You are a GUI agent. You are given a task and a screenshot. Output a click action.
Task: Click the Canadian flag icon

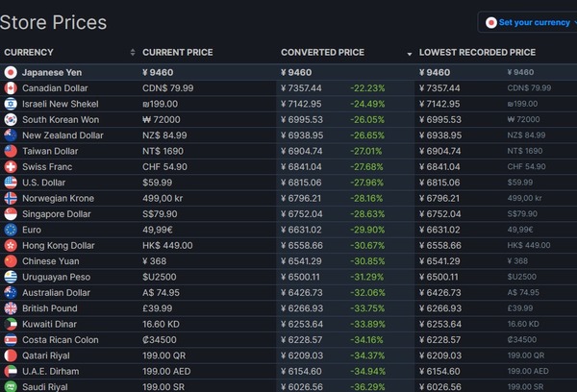pyautogui.click(x=11, y=88)
